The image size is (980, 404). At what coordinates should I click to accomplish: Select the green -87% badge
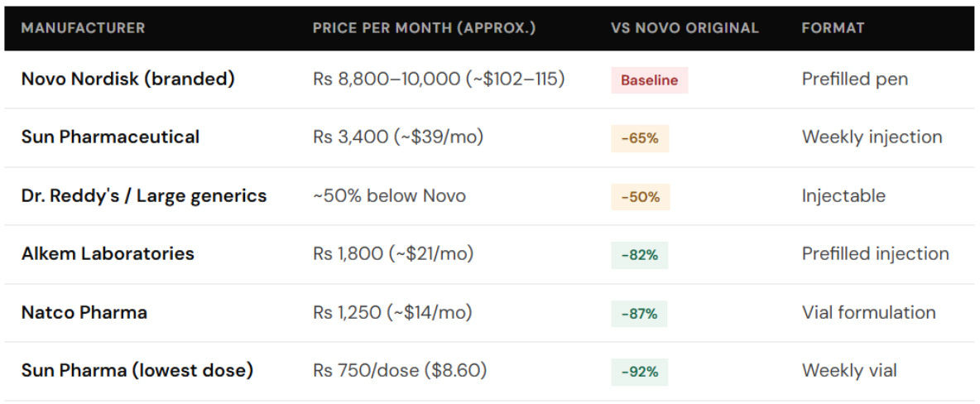(640, 314)
